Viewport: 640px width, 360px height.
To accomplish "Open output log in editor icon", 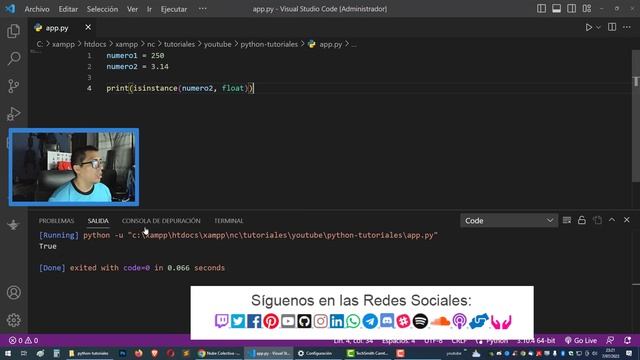I will [x=597, y=220].
